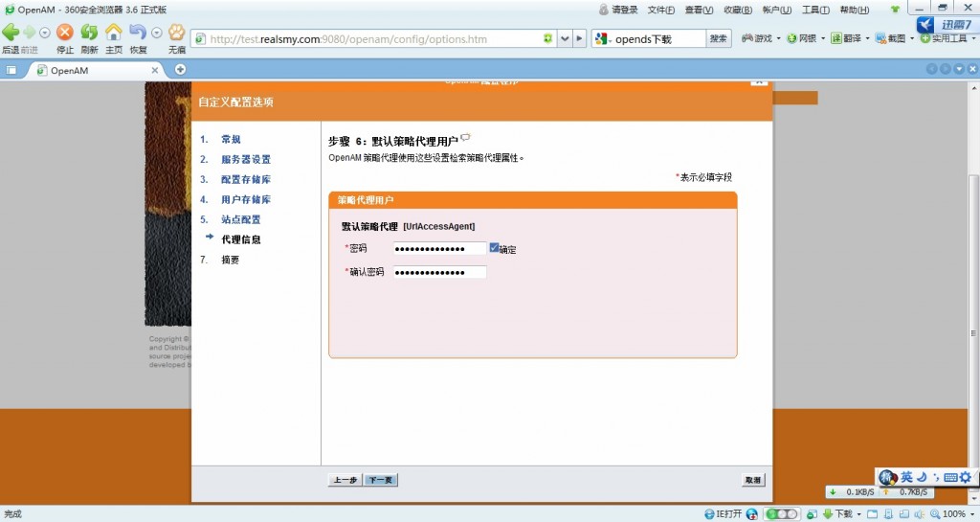Open IME settings gear icon

tap(966, 477)
